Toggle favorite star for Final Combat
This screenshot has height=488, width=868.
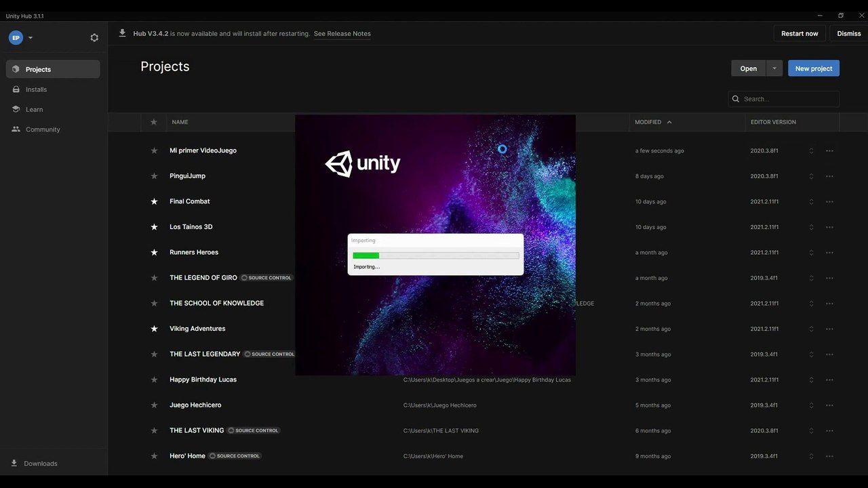[x=154, y=201]
